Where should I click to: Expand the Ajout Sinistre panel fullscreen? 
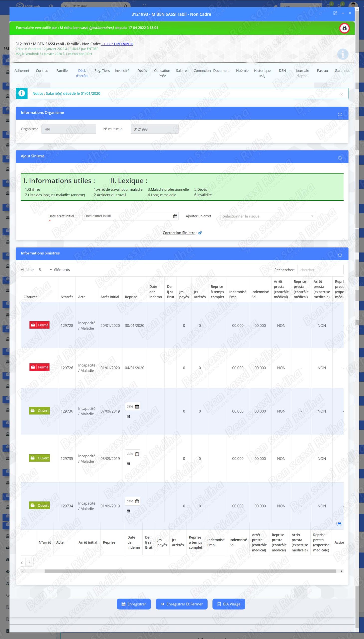340,158
